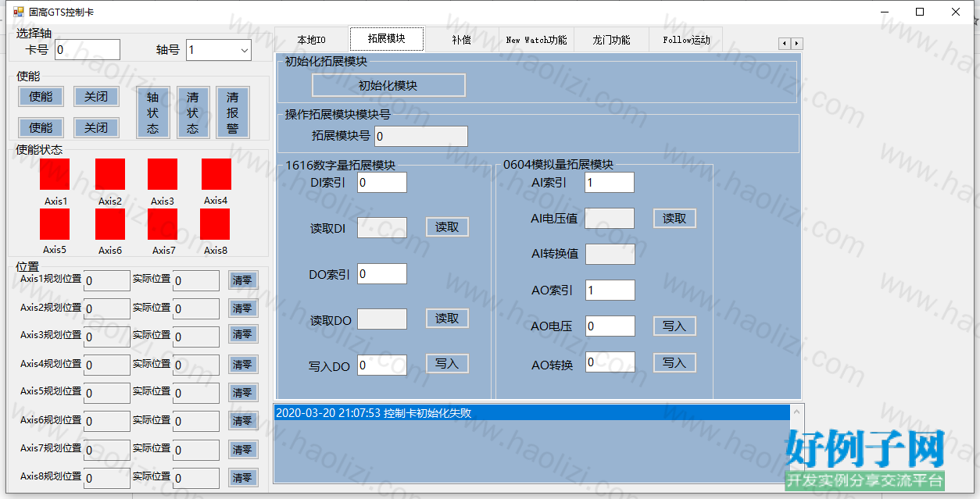Click the first row 关闭 button
Image resolution: width=980 pixels, height=499 pixels.
tap(96, 97)
